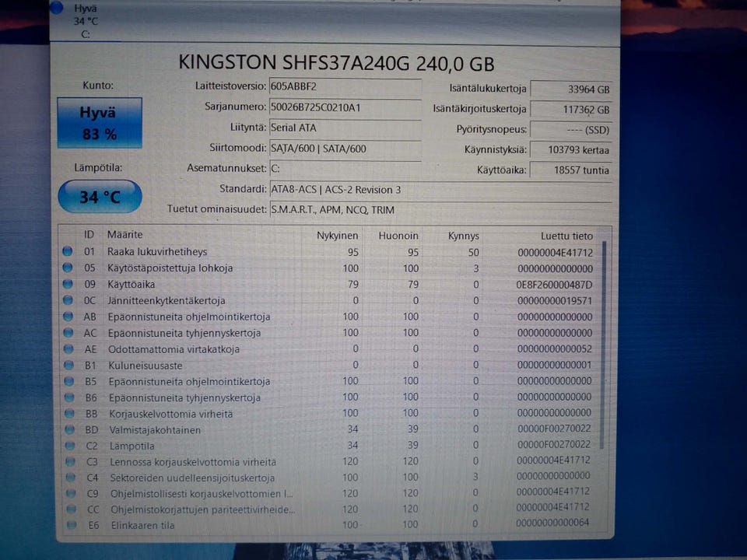747x560 pixels.
Task: Click the Pyöritysnopeus value ---- (SSD)
Action: pos(570,130)
